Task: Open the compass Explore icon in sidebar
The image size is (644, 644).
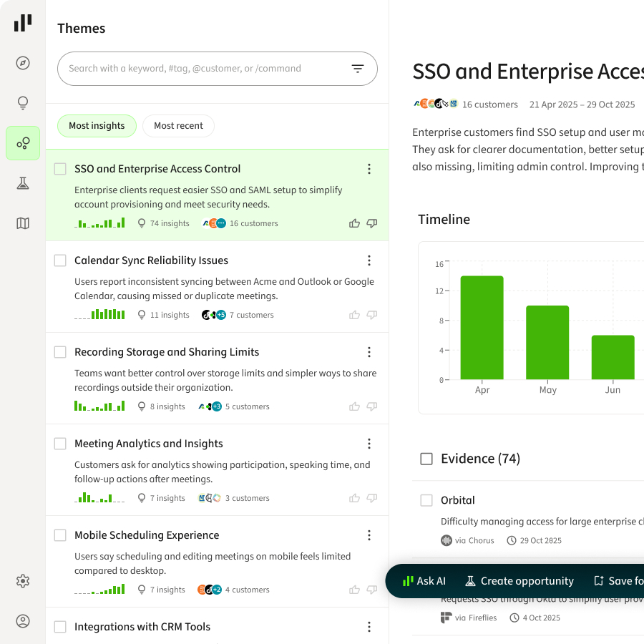Action: pos(23,63)
